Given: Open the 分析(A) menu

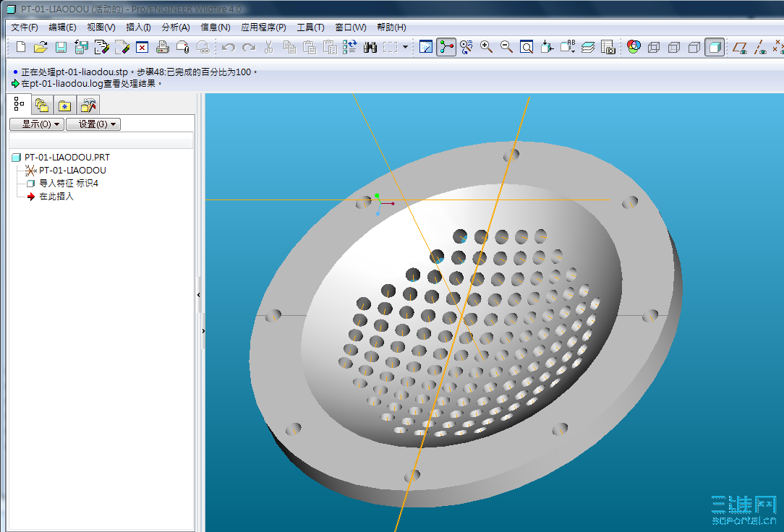Looking at the screenshot, I should pos(176,27).
